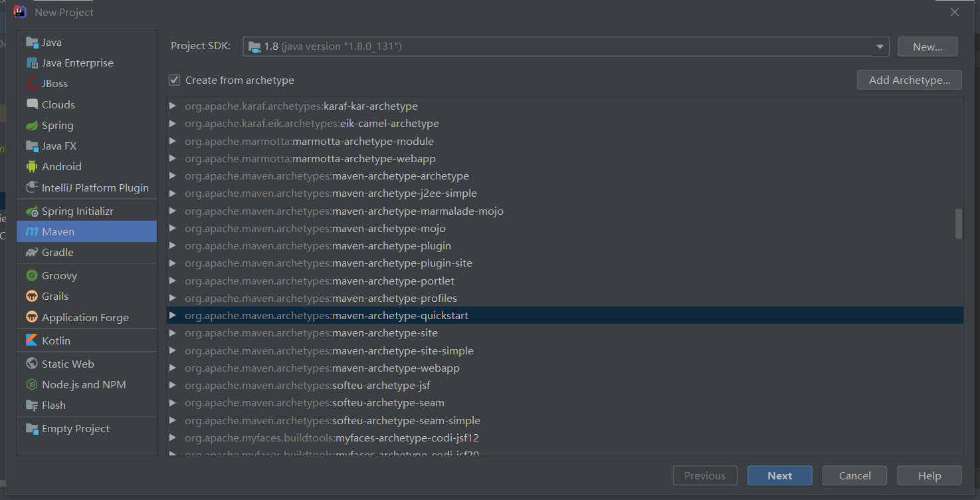Expand the maven-archetype-quickstart node

coord(173,316)
